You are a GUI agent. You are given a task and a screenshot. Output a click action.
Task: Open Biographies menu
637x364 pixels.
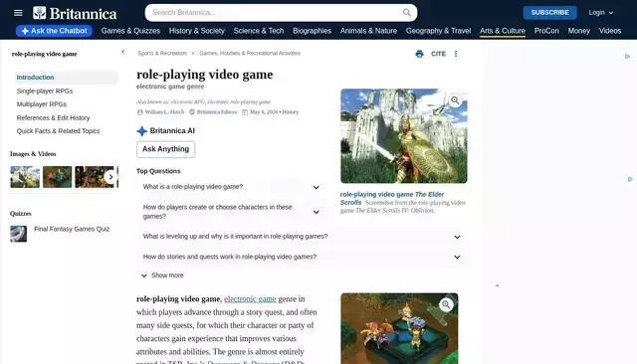pos(312,31)
